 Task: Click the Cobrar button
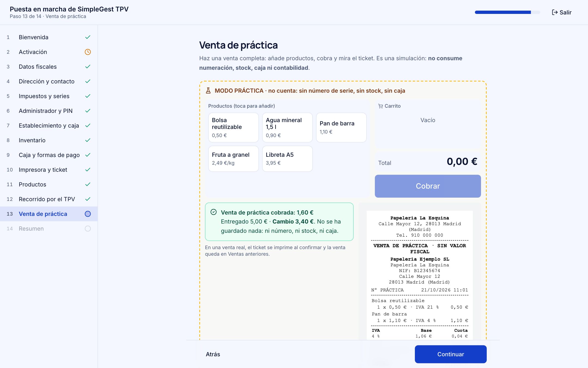coord(428,186)
